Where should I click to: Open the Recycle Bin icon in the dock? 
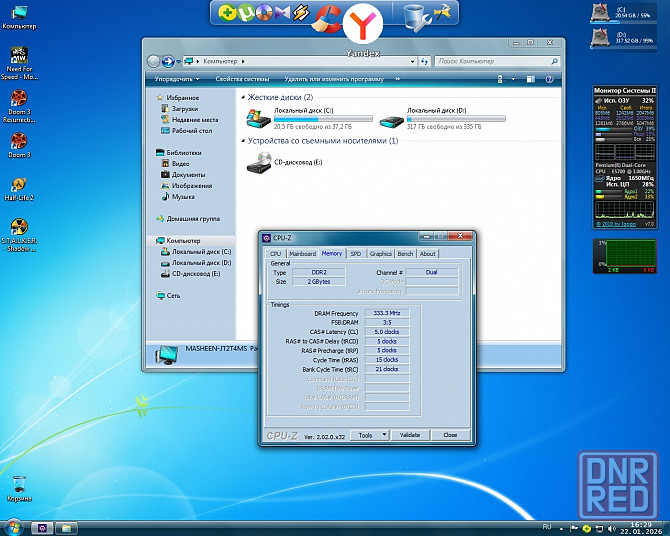tap(413, 14)
